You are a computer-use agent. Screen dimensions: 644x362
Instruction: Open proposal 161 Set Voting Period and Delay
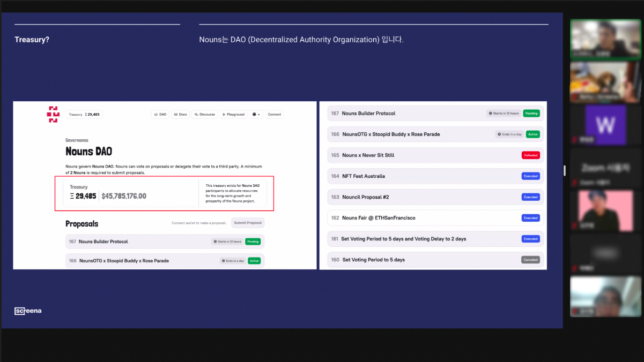tap(435, 239)
